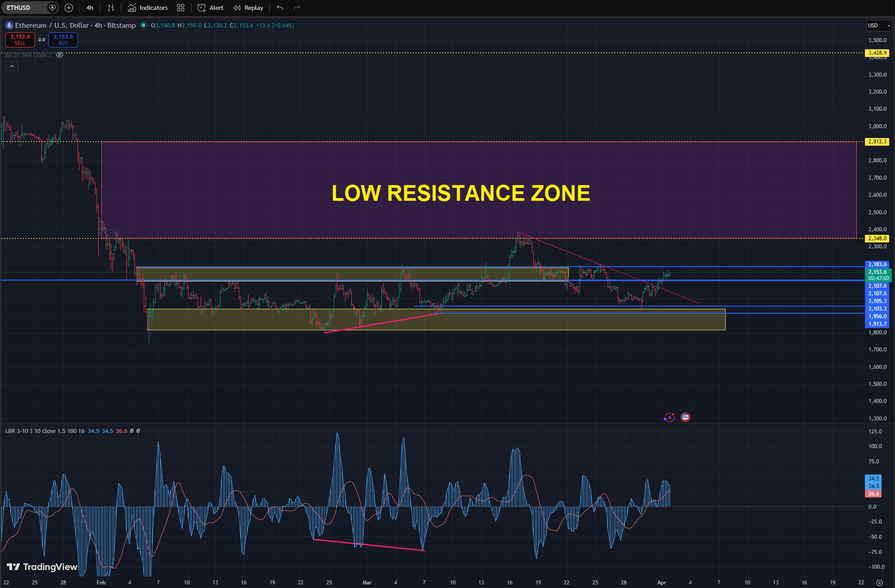Toggle visibility of the BB indicator
Viewport: 895px width, 588px height.
coord(60,55)
